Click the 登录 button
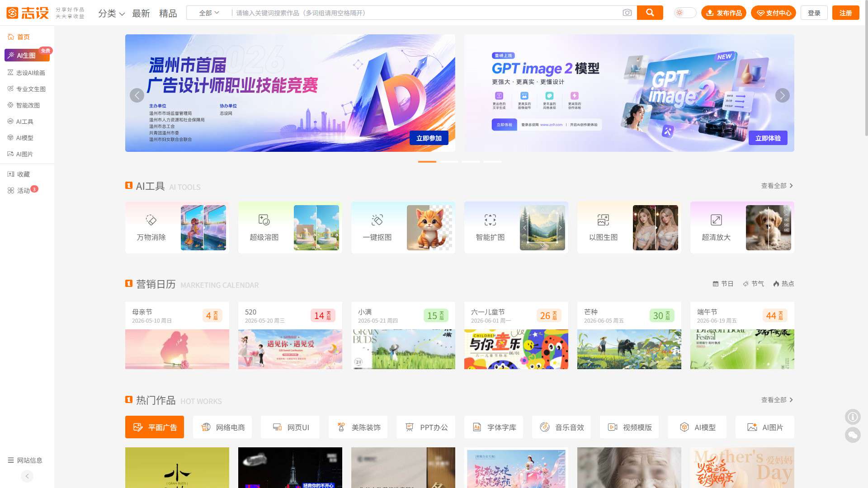This screenshot has height=488, width=868. pos(814,13)
